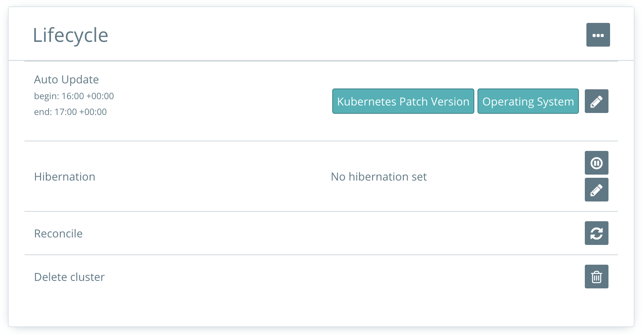Click the 'No hibernation set' status text

(379, 177)
